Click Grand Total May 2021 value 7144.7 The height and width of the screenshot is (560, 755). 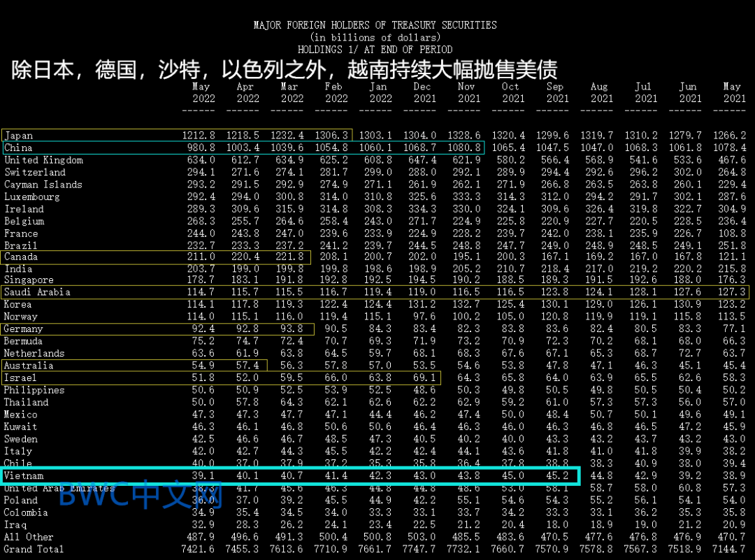729,549
